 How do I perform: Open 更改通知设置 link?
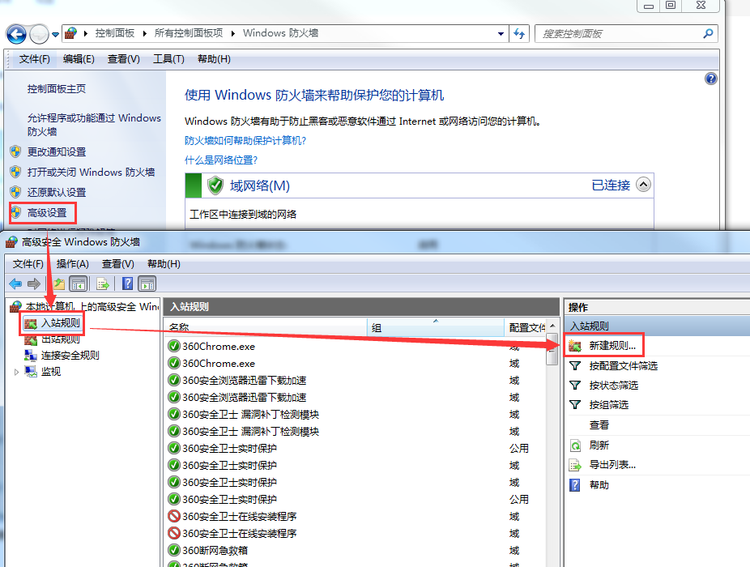56,152
